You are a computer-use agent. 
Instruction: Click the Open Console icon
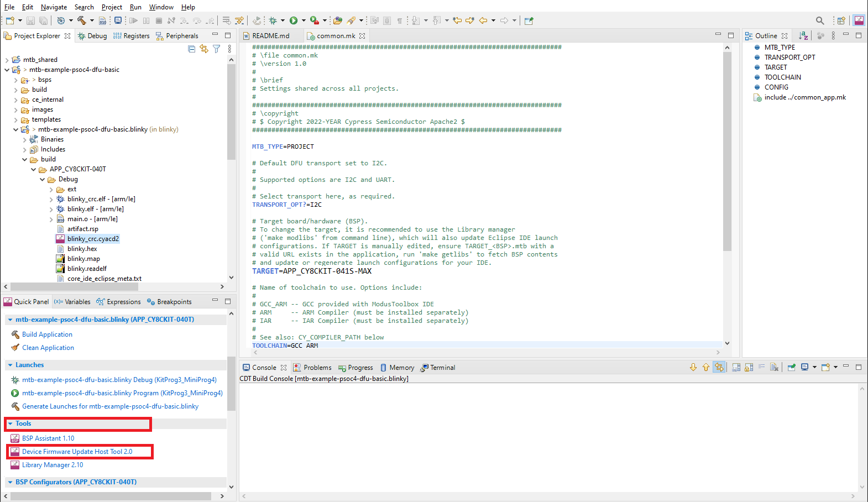coord(825,367)
